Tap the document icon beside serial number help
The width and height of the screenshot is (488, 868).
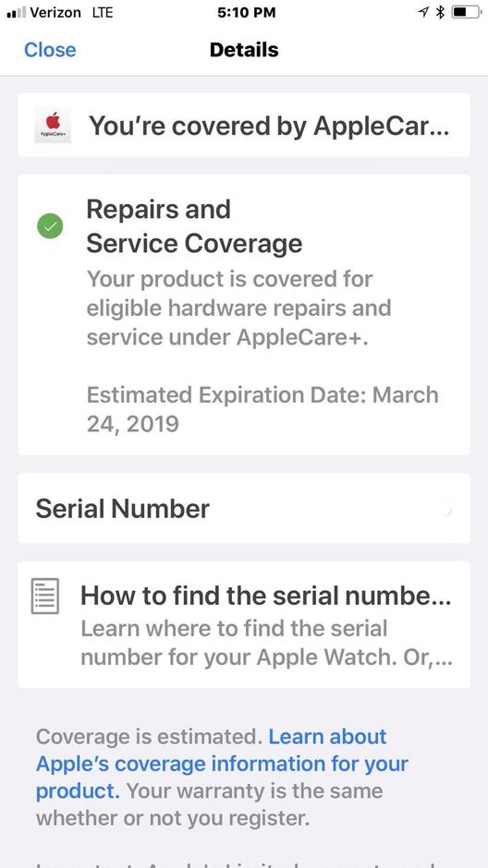[45, 597]
